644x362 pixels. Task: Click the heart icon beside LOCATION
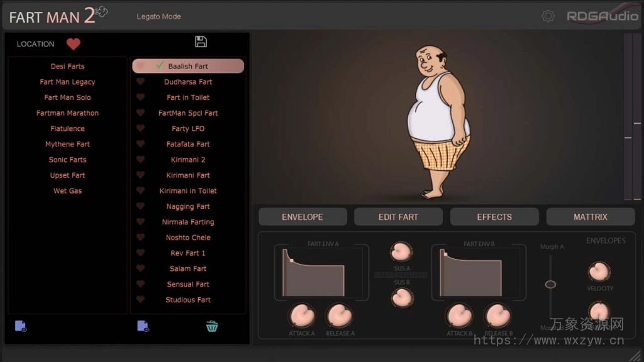point(74,44)
